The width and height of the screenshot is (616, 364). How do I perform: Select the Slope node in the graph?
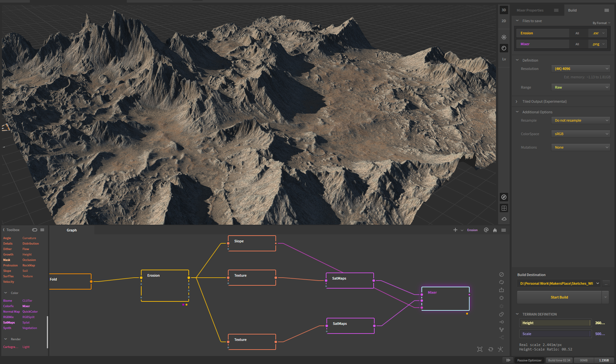252,243
